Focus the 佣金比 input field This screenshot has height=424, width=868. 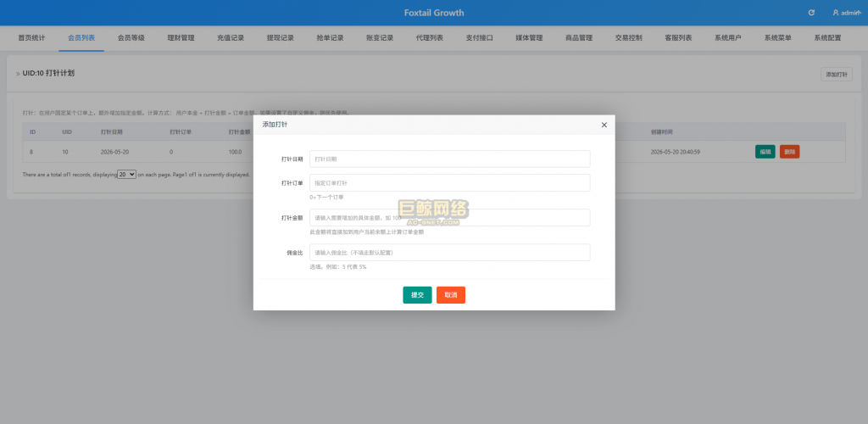[x=449, y=253]
